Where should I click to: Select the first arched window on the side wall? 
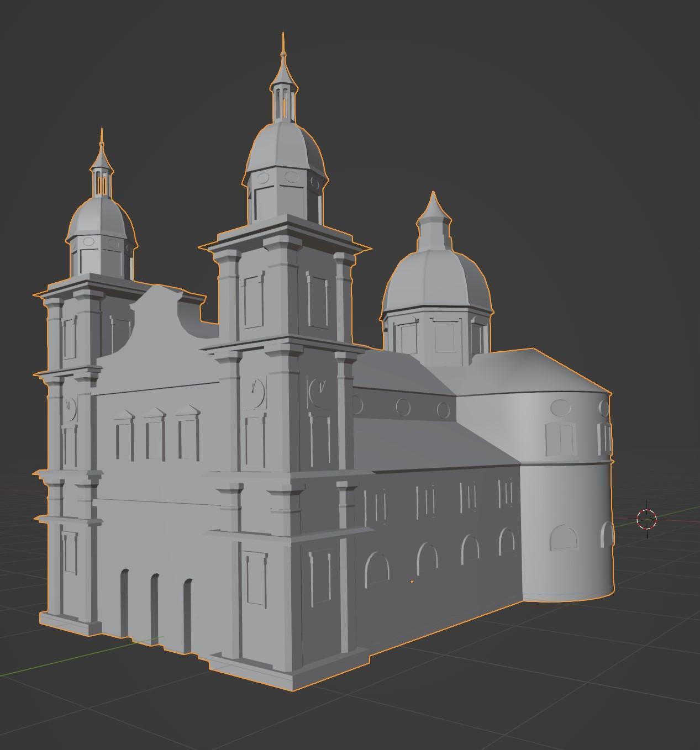(x=377, y=569)
